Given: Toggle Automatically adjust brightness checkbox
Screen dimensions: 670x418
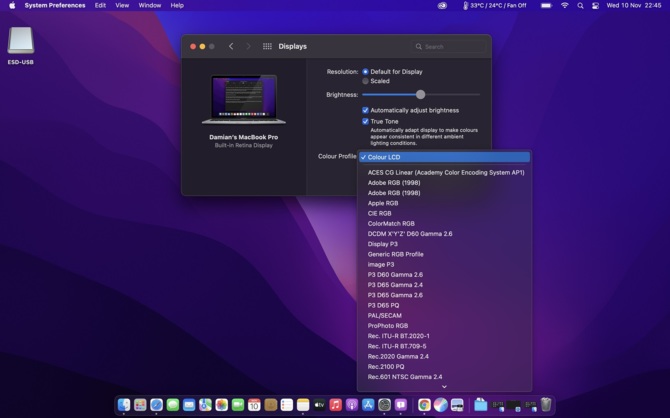Looking at the screenshot, I should point(365,110).
